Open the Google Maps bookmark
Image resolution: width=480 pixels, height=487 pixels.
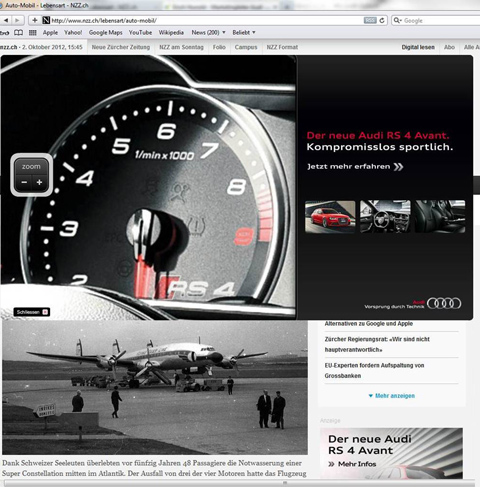pyautogui.click(x=105, y=33)
